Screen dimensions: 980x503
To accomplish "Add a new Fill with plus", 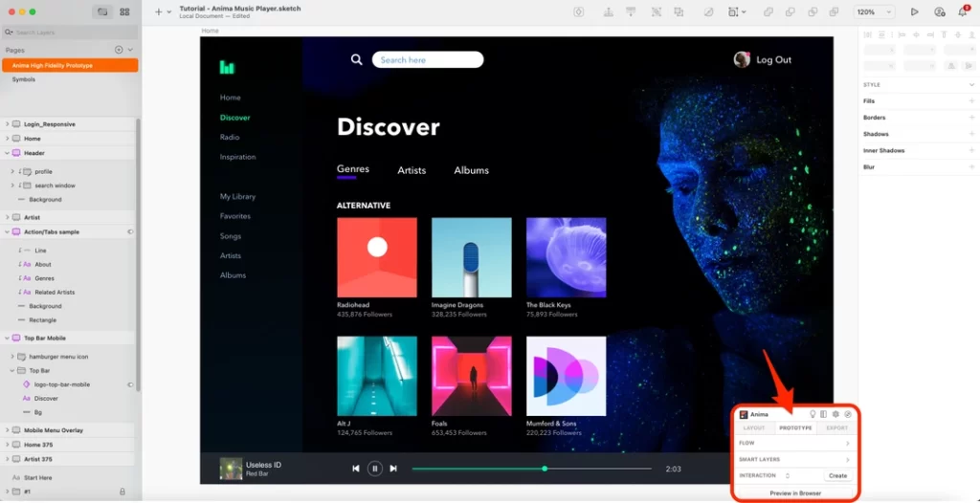I will click(971, 100).
